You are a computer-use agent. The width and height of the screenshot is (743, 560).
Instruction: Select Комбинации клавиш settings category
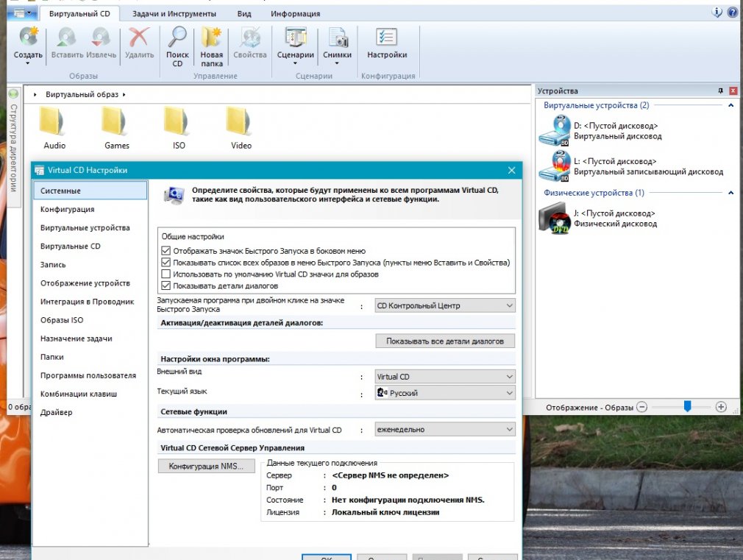(x=90, y=394)
